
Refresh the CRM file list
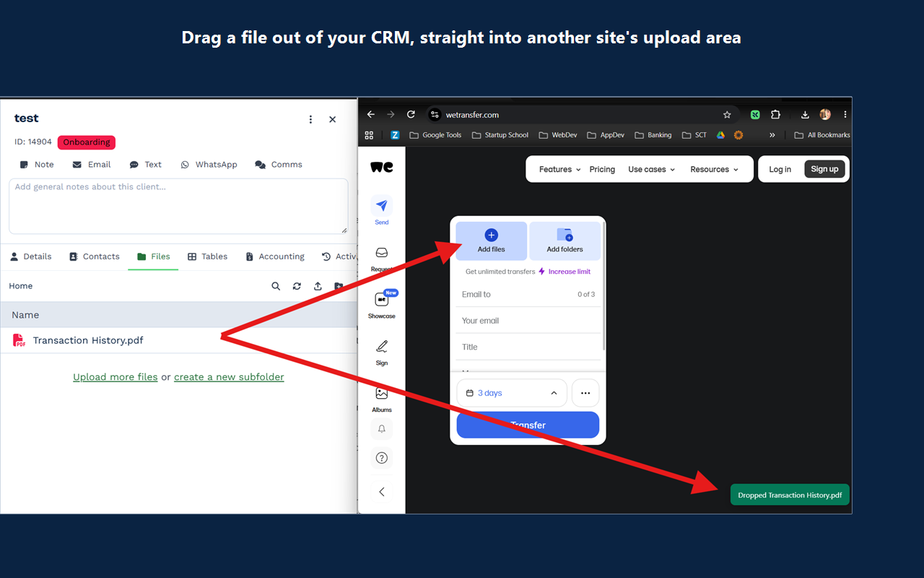297,286
